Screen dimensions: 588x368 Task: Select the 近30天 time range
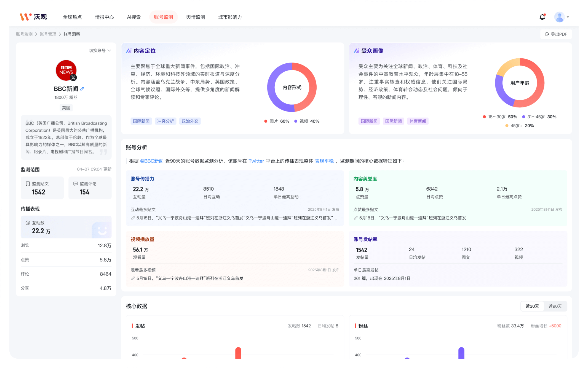532,306
